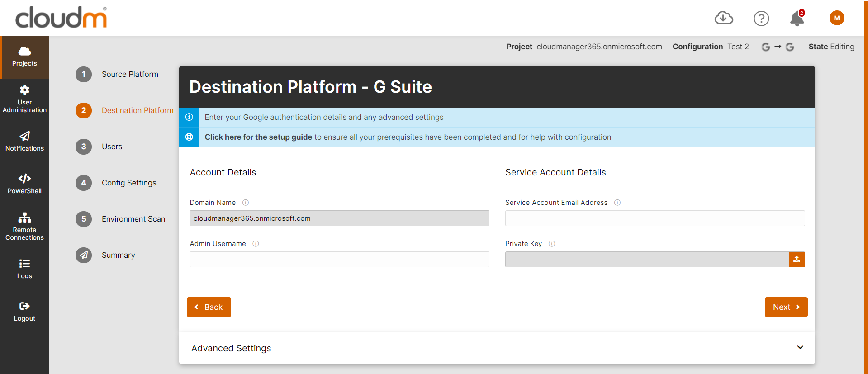Open the PowerShell sidebar item

coord(24,184)
